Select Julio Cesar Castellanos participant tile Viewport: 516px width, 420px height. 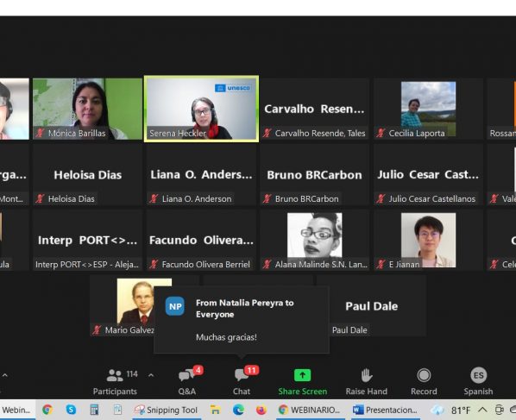428,175
